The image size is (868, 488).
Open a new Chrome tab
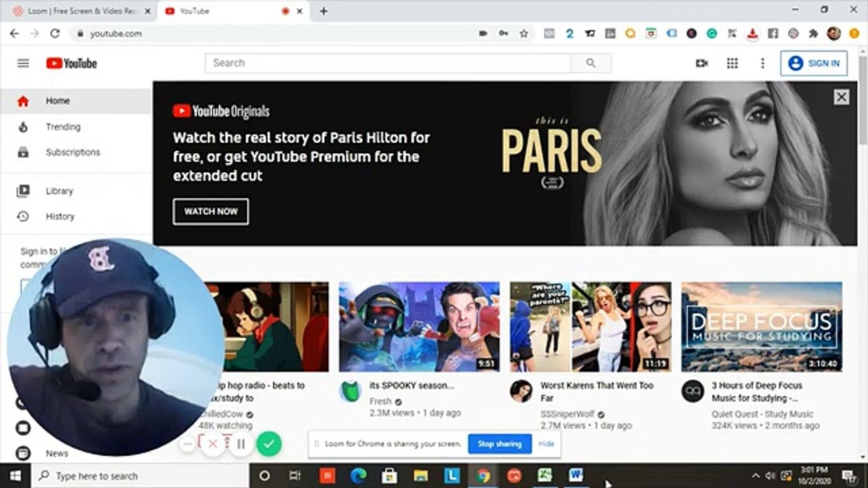point(323,12)
